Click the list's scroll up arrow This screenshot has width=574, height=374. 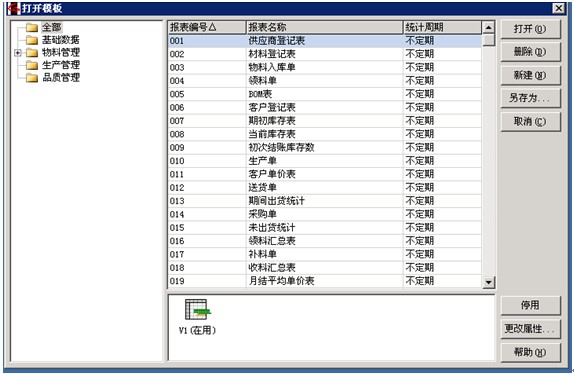point(488,27)
